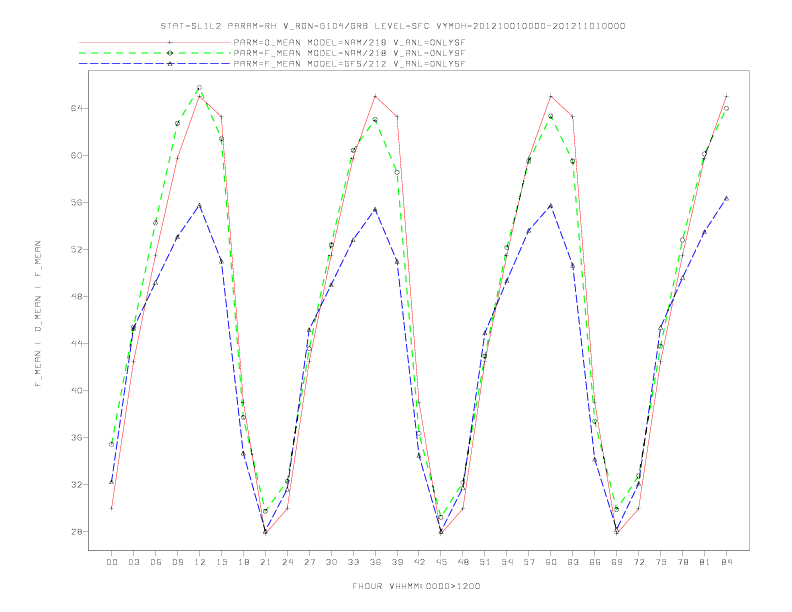The image size is (792, 612).
Task: Click blue triangle peak point at hour 36
Action: (375, 209)
